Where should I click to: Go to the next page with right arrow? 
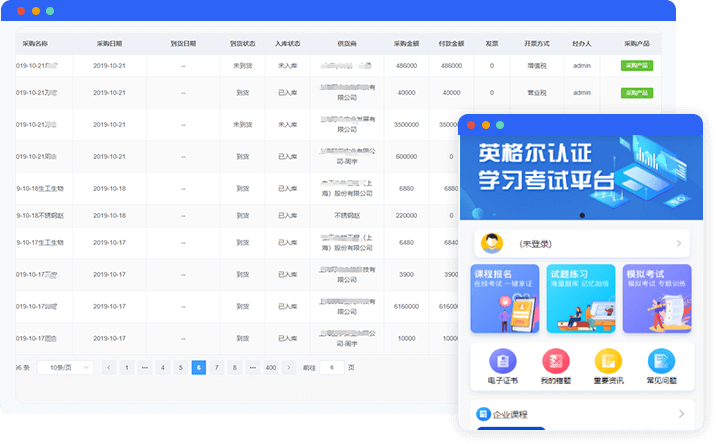[x=289, y=368]
